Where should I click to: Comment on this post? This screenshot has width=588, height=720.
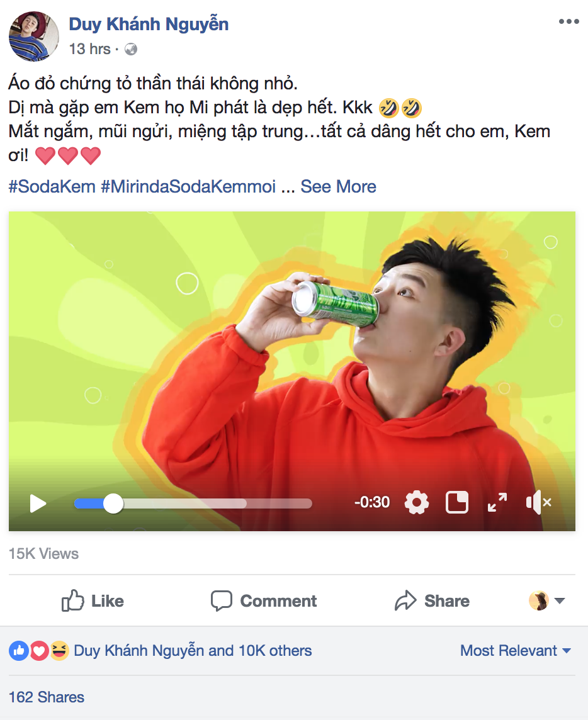[x=264, y=601]
